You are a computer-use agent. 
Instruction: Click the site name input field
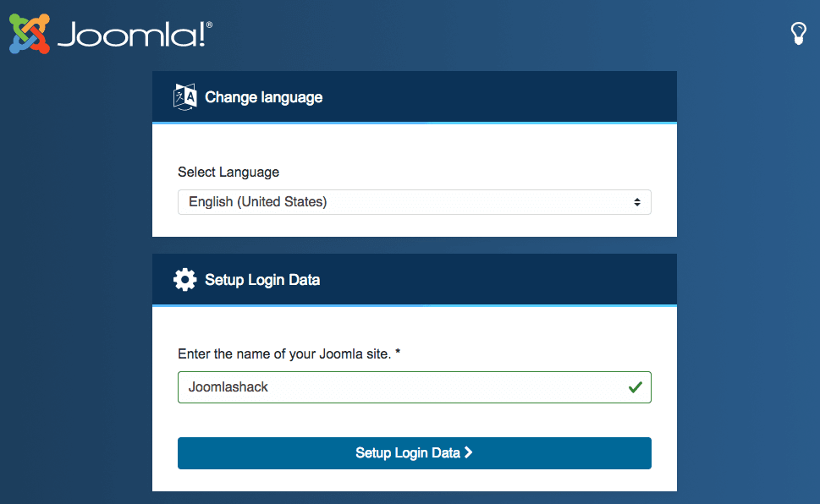414,387
